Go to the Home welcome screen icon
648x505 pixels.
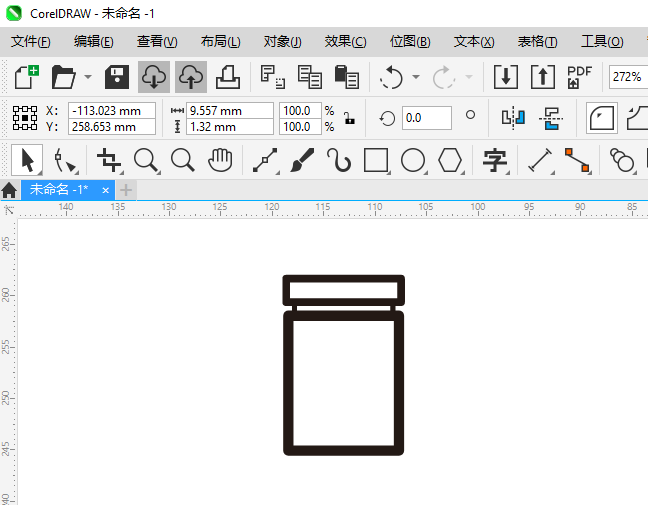[9, 191]
